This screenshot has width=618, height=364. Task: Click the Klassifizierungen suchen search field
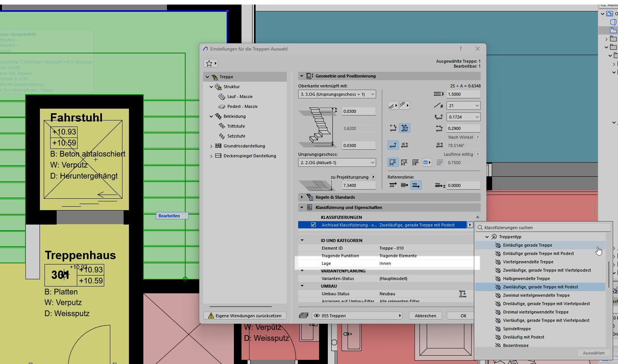(x=544, y=228)
